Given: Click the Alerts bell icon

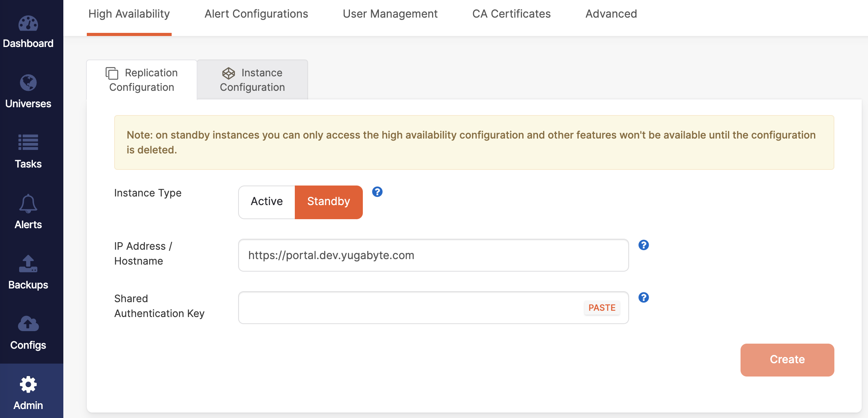Looking at the screenshot, I should 28,204.
